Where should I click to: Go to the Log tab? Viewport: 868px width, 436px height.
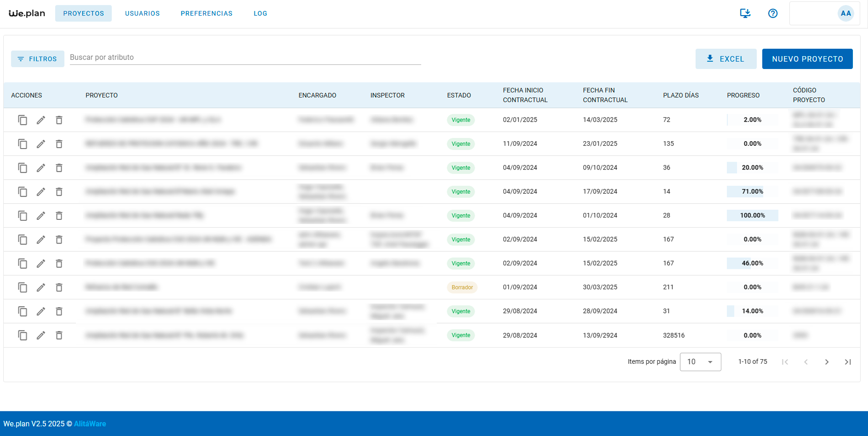click(x=260, y=13)
